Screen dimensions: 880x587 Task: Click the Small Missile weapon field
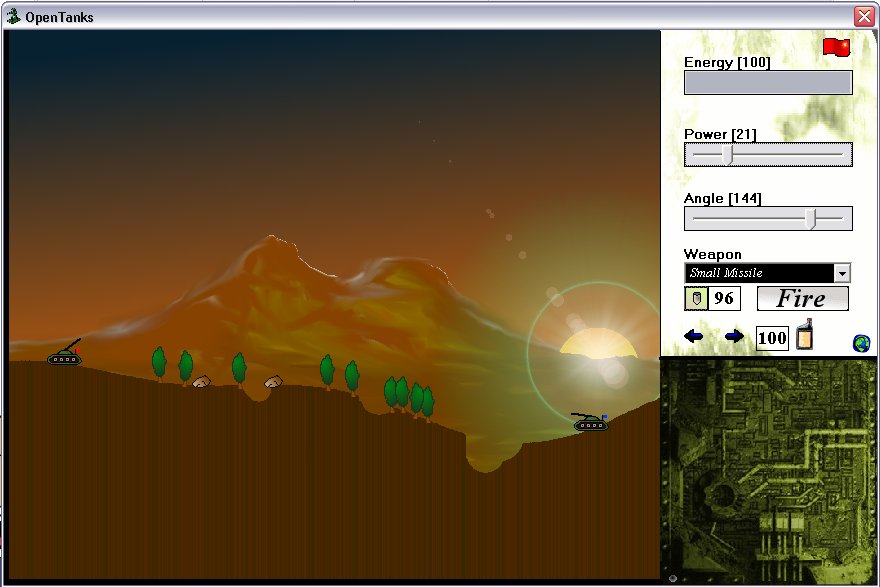pos(759,273)
